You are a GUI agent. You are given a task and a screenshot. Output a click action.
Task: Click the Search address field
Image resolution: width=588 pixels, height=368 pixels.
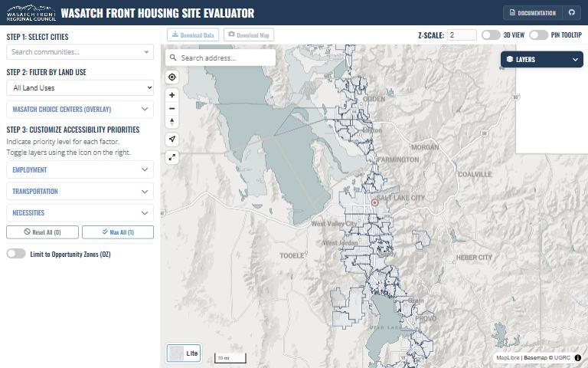[220, 58]
